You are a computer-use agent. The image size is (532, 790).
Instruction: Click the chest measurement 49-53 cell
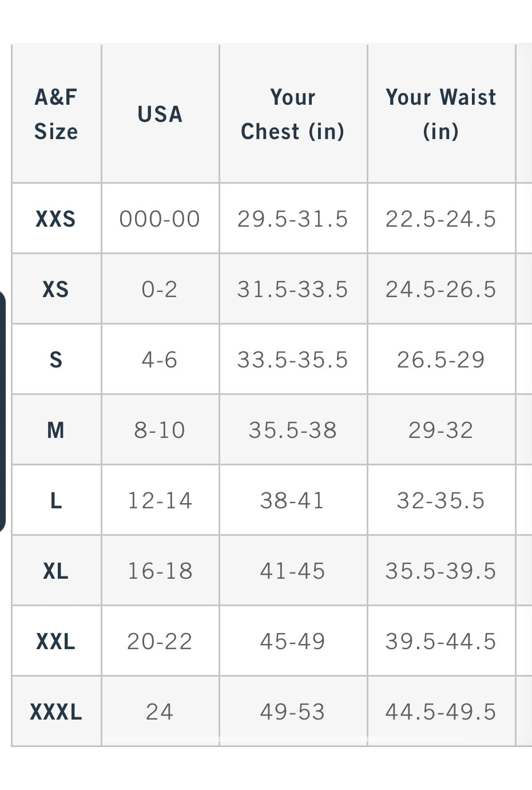pos(292,712)
